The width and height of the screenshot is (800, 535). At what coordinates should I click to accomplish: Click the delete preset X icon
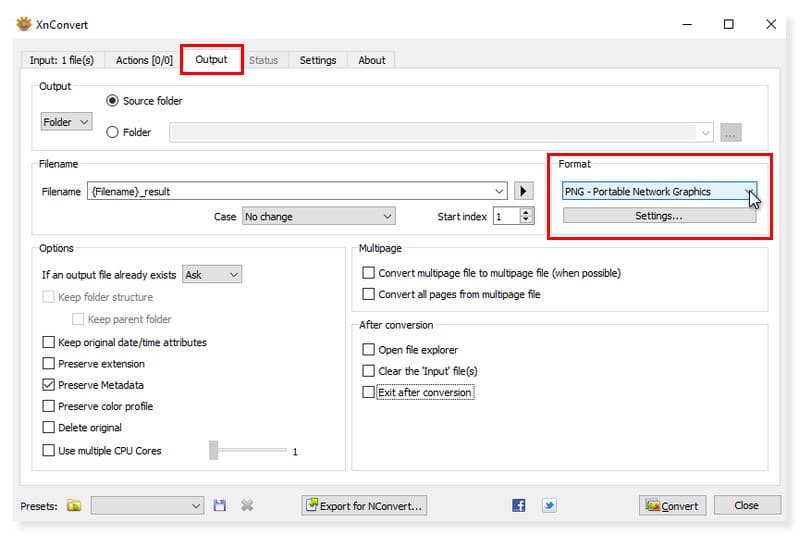(246, 506)
